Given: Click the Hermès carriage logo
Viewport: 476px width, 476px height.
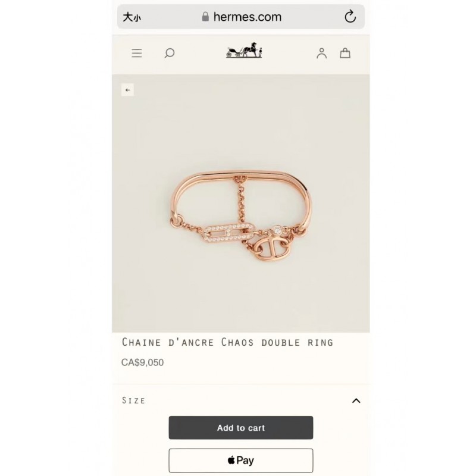Looking at the screenshot, I should tap(244, 51).
